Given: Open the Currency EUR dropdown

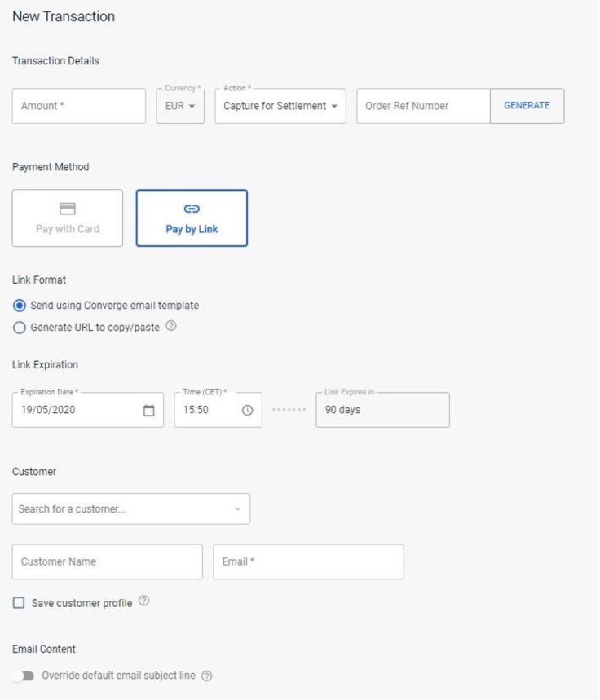Looking at the screenshot, I should click(x=180, y=106).
